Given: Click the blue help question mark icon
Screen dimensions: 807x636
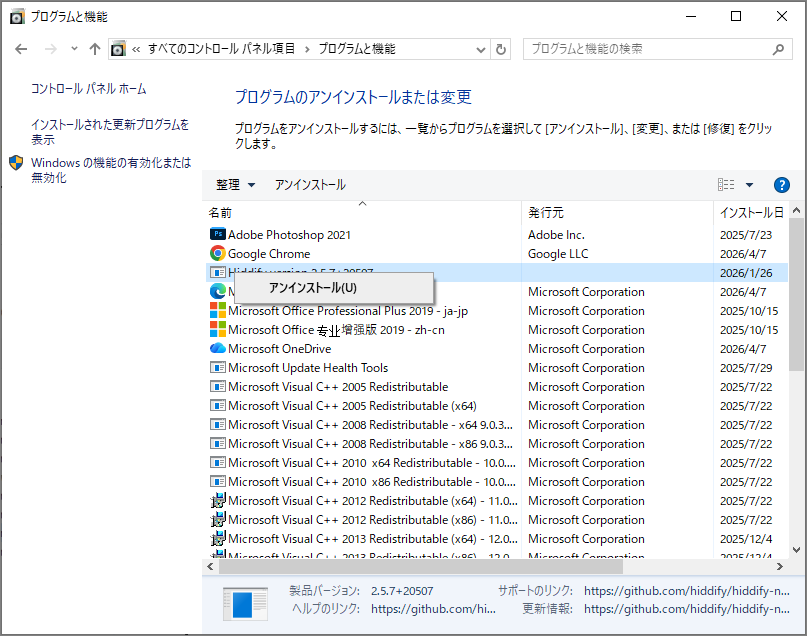Looking at the screenshot, I should [x=781, y=185].
